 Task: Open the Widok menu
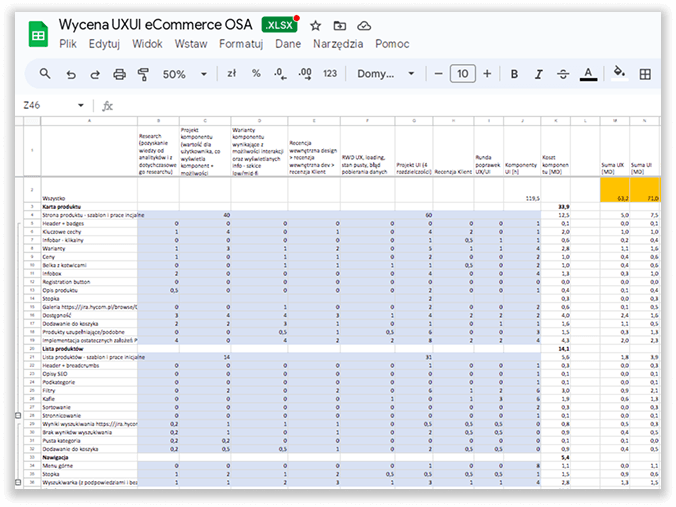(147, 44)
